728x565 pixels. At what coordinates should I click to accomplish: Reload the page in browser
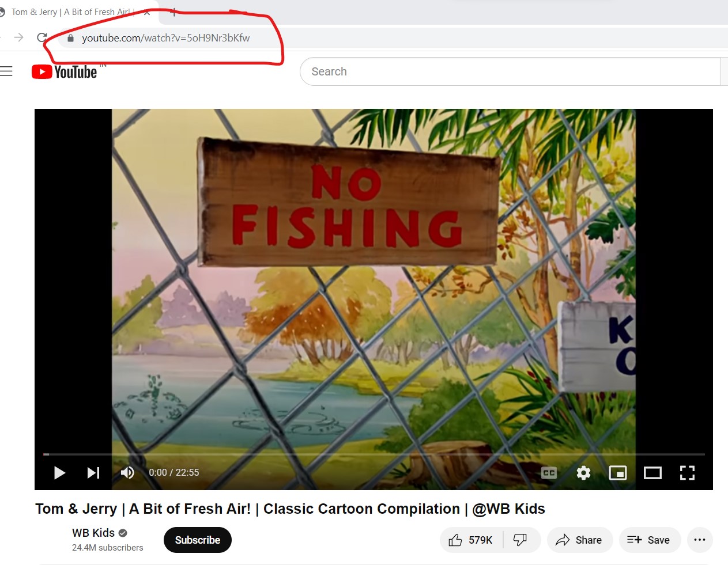[x=42, y=37]
